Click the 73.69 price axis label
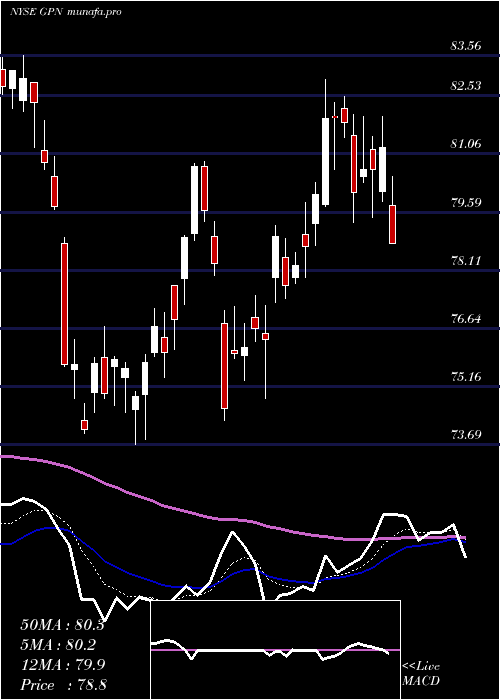500x700 pixels. coord(466,434)
